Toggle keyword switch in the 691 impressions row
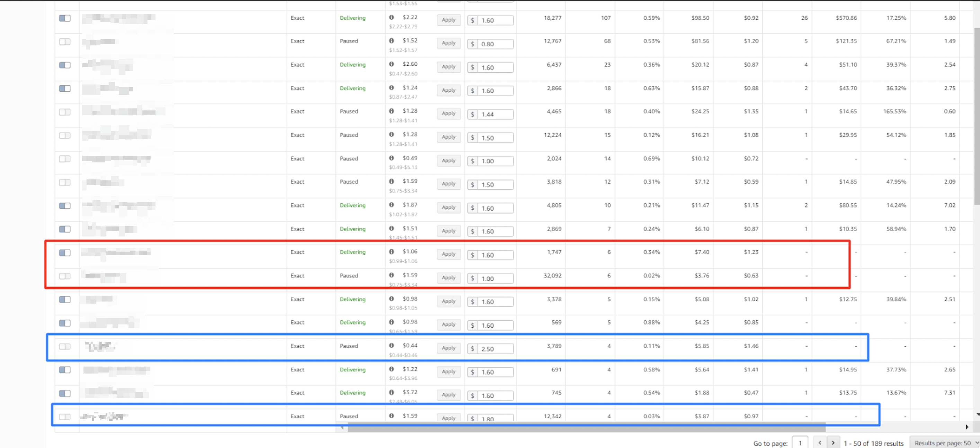 (x=65, y=370)
